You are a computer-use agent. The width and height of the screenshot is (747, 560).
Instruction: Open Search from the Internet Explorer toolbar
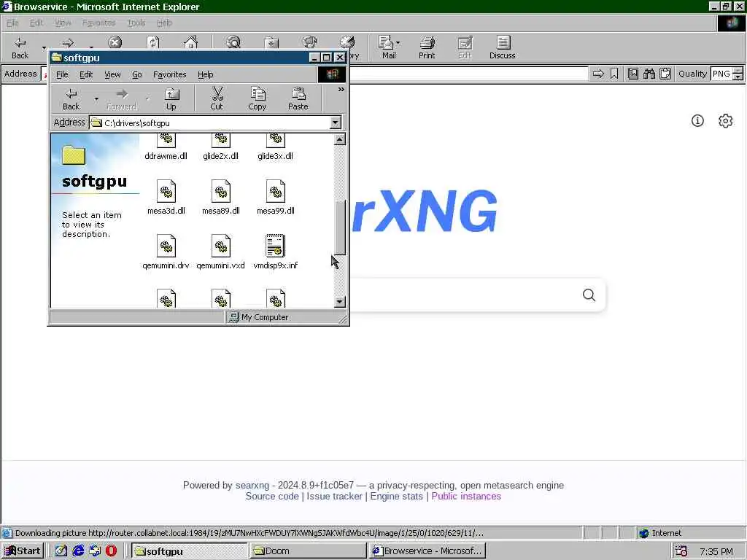click(x=233, y=43)
